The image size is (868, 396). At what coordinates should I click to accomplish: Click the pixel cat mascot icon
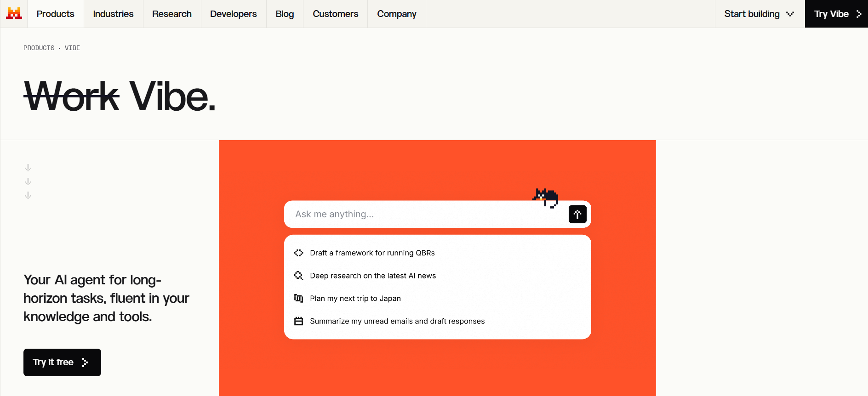[546, 198]
